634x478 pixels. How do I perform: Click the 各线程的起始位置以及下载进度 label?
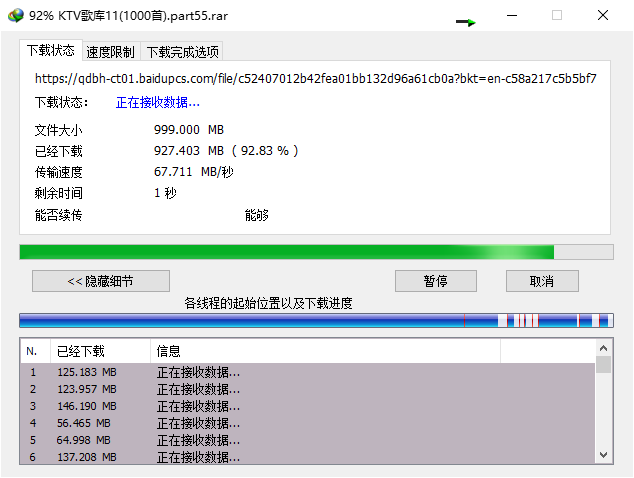(x=268, y=303)
